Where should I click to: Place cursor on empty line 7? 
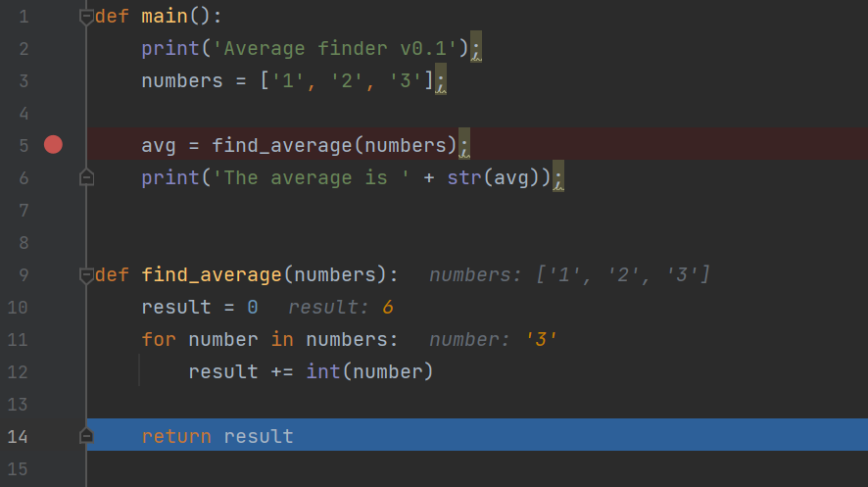click(x=392, y=211)
